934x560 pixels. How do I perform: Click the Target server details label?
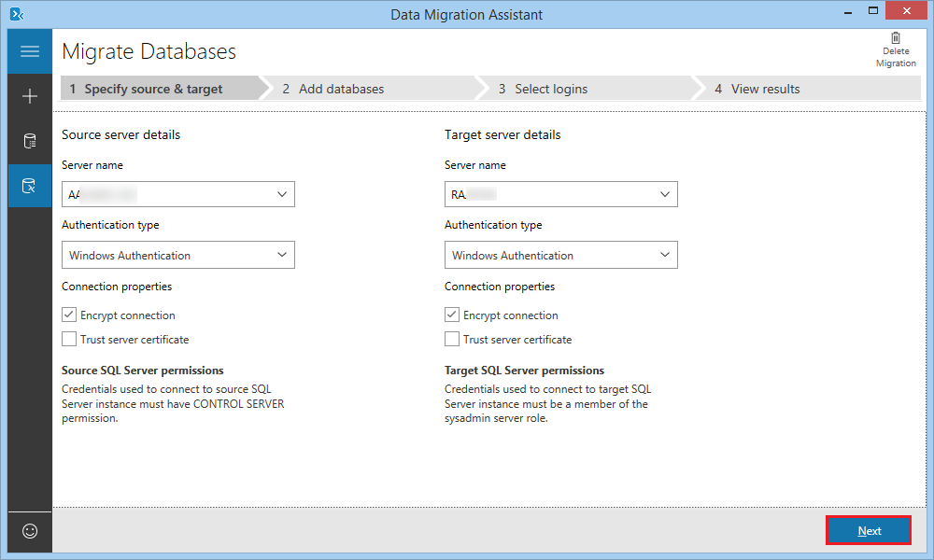tap(502, 134)
